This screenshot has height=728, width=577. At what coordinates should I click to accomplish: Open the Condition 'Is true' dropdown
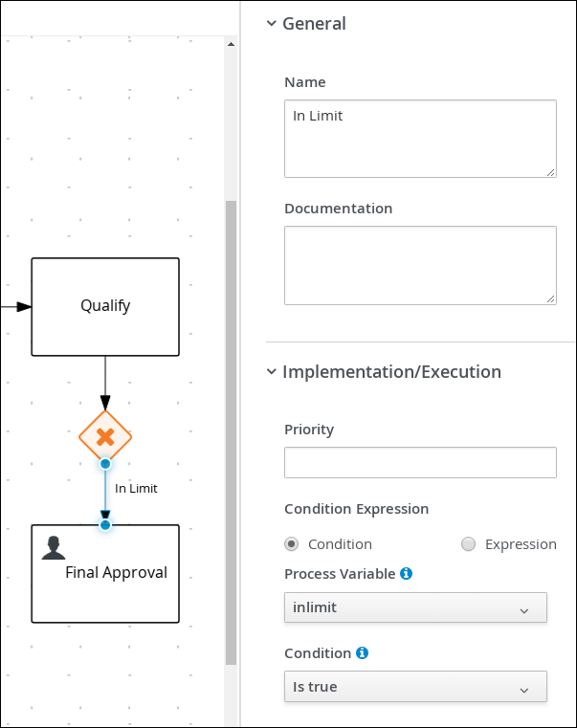[x=415, y=687]
